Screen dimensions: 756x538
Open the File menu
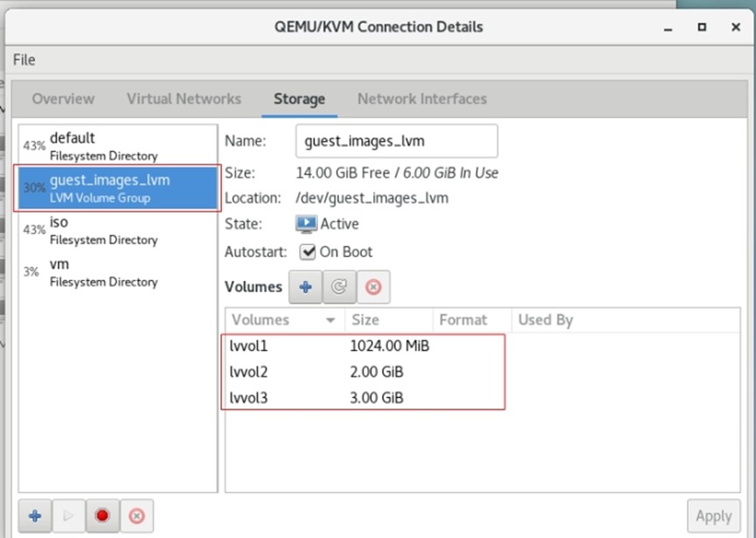click(24, 59)
